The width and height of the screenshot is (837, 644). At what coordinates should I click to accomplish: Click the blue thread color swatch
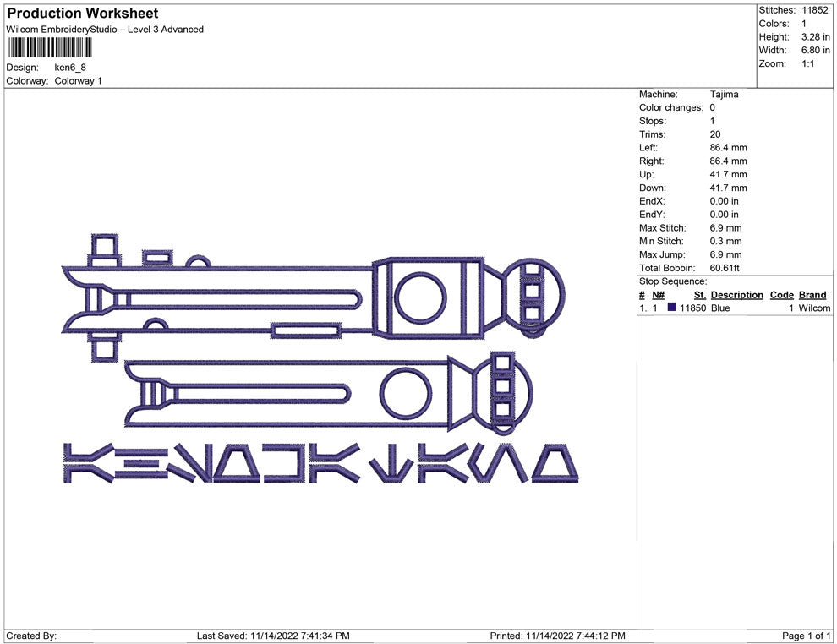pos(671,308)
